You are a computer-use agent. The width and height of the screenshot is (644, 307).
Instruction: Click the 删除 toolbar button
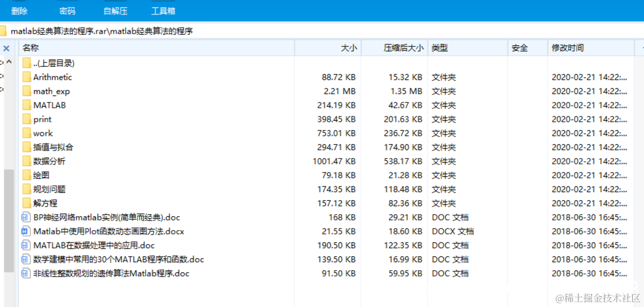click(19, 11)
